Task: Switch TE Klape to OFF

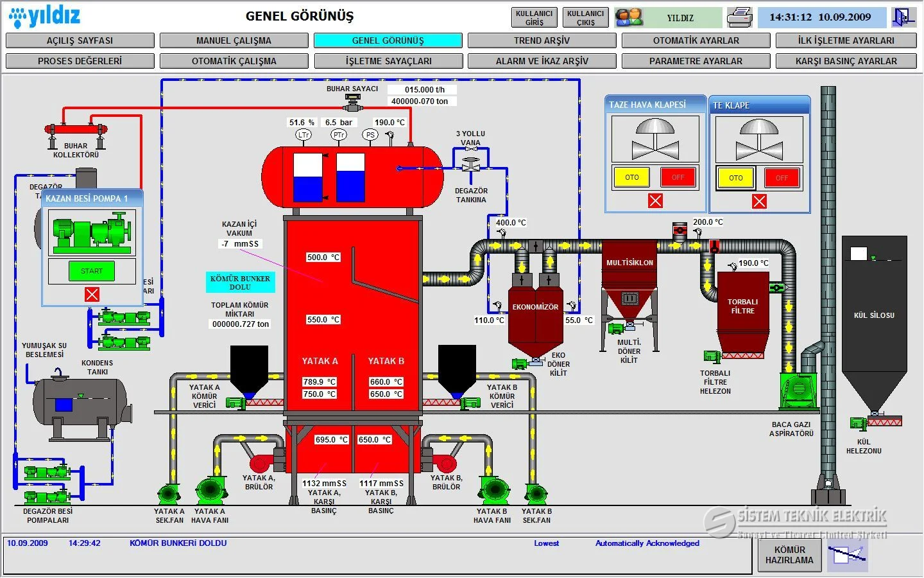Action: (x=782, y=178)
